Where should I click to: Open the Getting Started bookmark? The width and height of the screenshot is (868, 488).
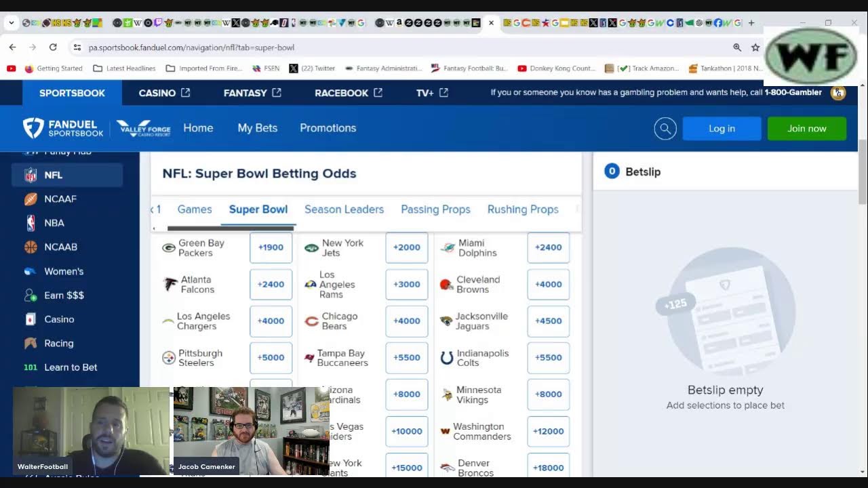tap(54, 68)
